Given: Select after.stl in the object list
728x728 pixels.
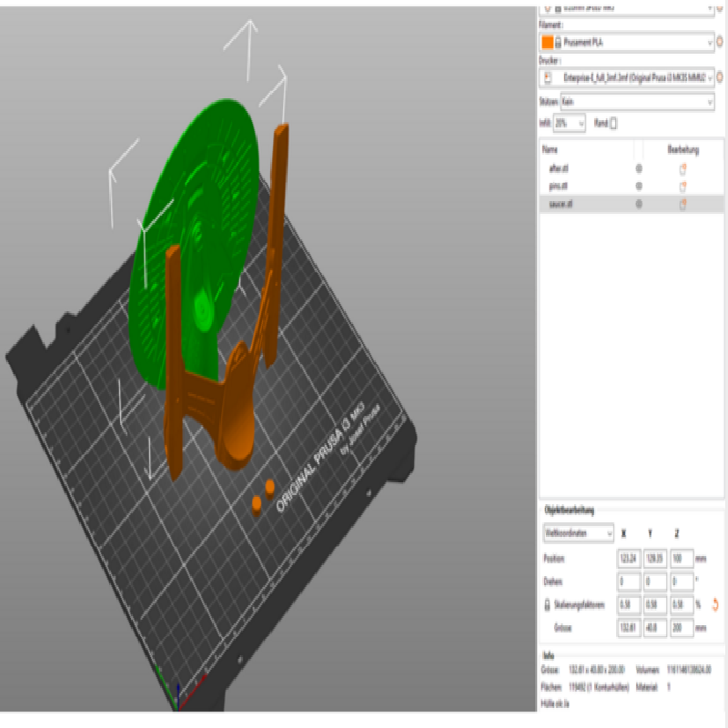Looking at the screenshot, I should point(559,168).
